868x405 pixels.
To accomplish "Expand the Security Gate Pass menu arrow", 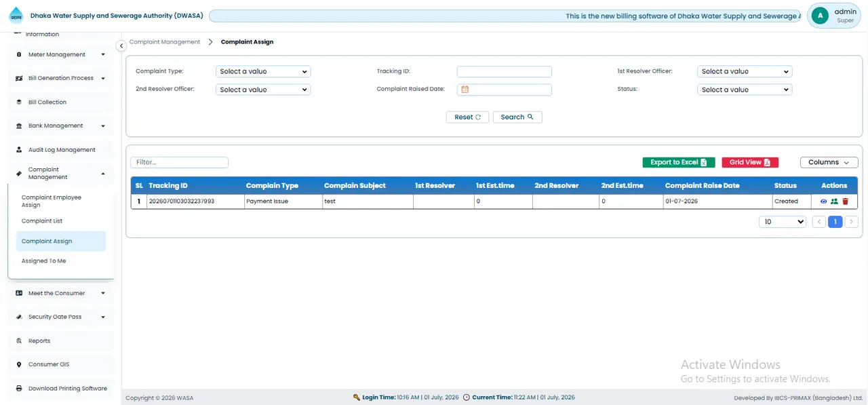I will pos(103,317).
